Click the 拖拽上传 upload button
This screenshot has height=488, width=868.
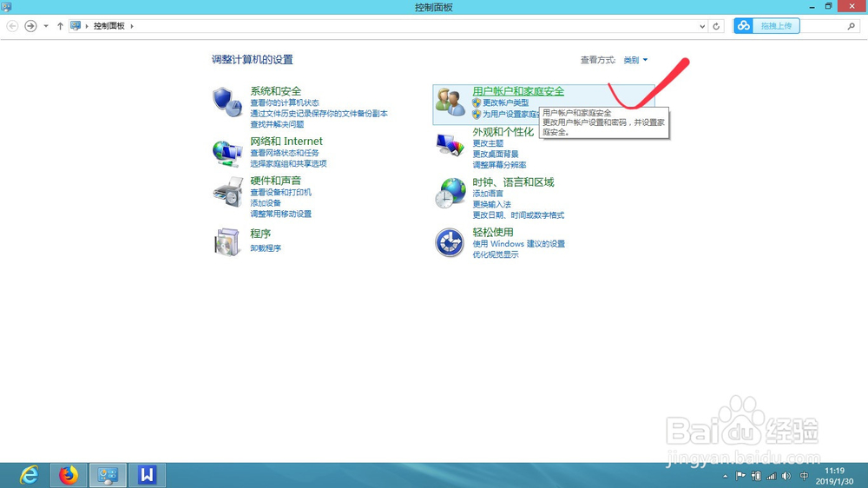pos(775,25)
